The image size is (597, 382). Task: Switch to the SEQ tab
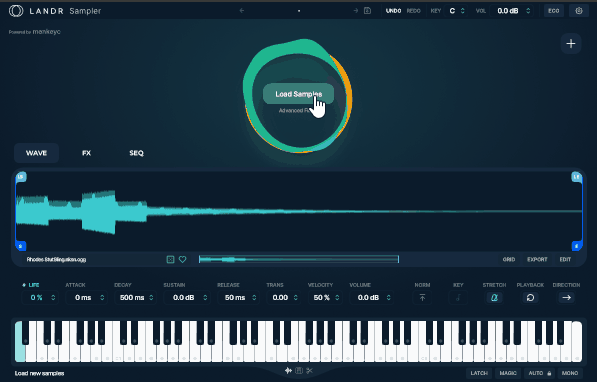[x=136, y=153]
